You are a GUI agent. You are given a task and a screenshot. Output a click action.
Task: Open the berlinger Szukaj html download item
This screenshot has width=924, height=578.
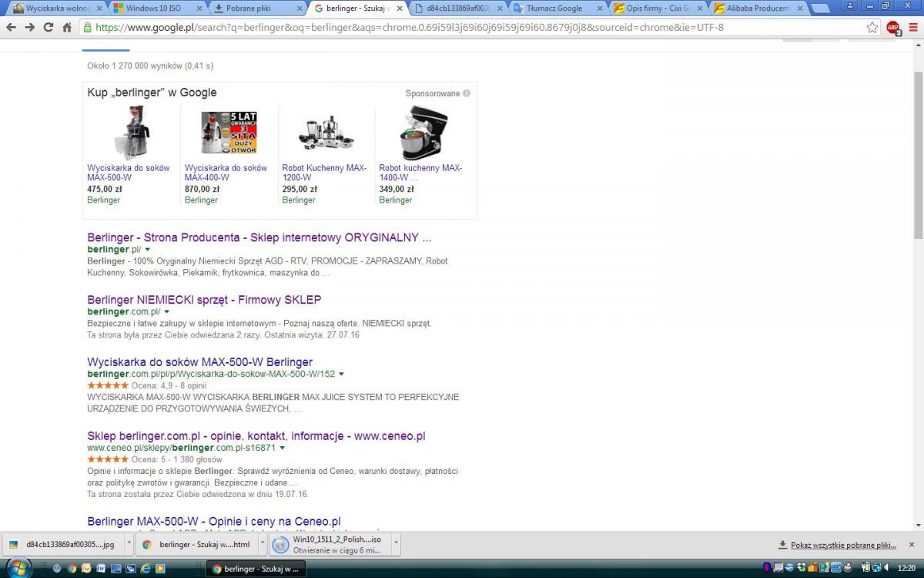[196, 544]
